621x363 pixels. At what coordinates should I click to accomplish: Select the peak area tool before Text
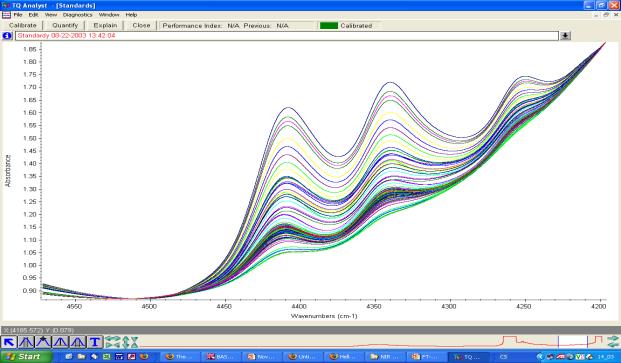point(78,342)
